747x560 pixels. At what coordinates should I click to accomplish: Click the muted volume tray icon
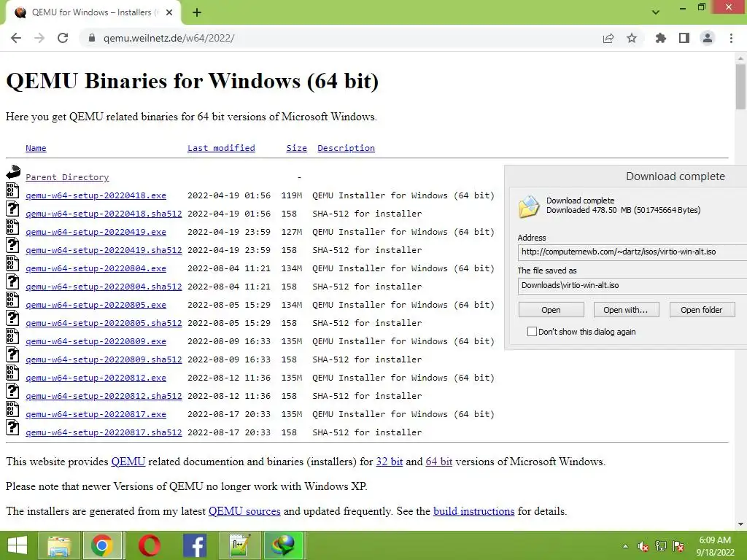tap(643, 547)
